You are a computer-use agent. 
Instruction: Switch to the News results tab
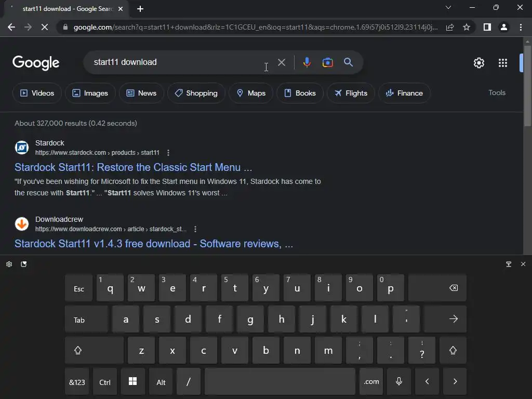coord(141,93)
